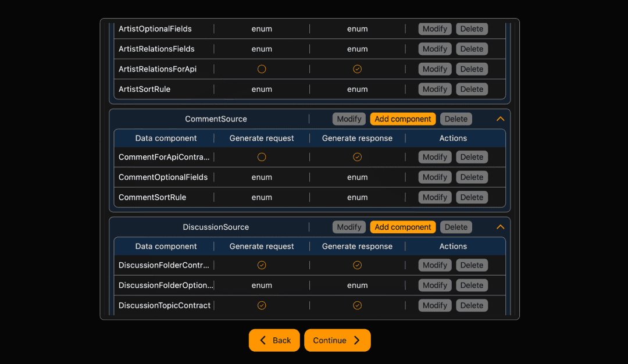
Task: Click the Generate response checkmark for DiscussionFolderContract
Action: click(357, 265)
